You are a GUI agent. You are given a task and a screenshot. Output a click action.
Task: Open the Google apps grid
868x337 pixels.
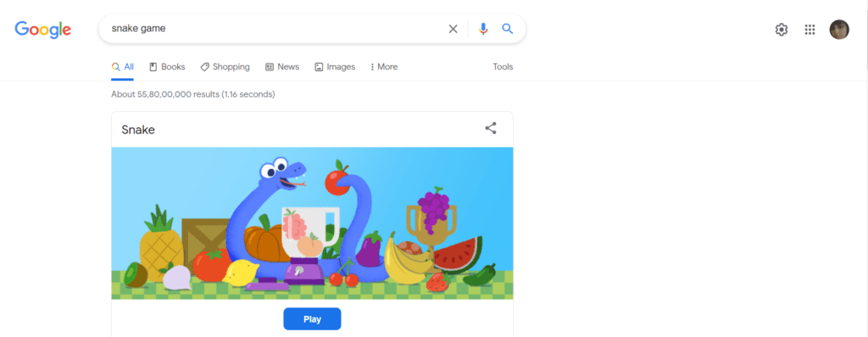tap(810, 30)
